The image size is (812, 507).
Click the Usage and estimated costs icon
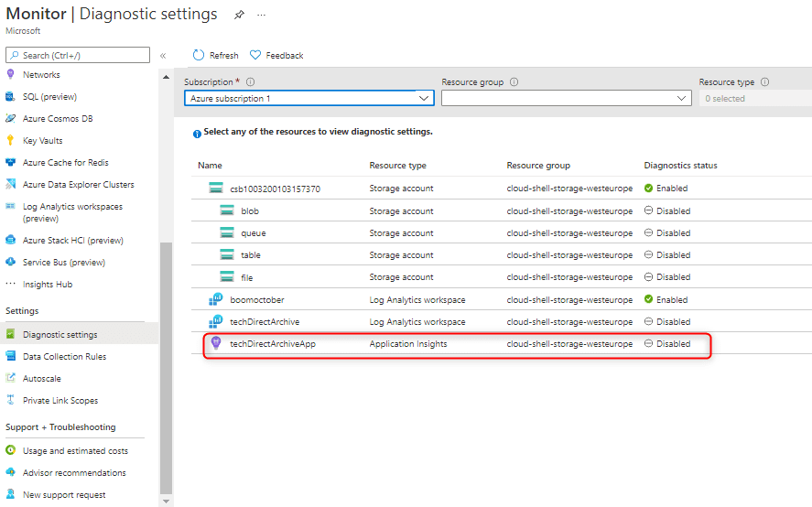coord(10,450)
